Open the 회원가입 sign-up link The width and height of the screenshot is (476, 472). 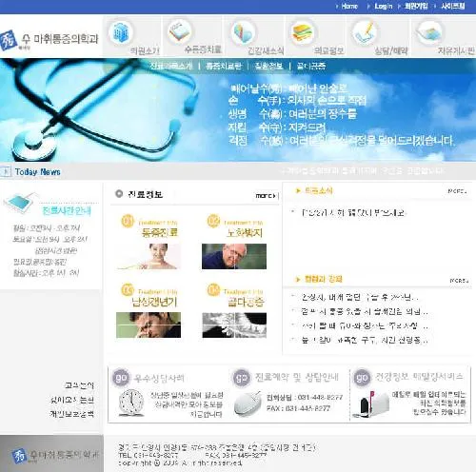tap(416, 6)
